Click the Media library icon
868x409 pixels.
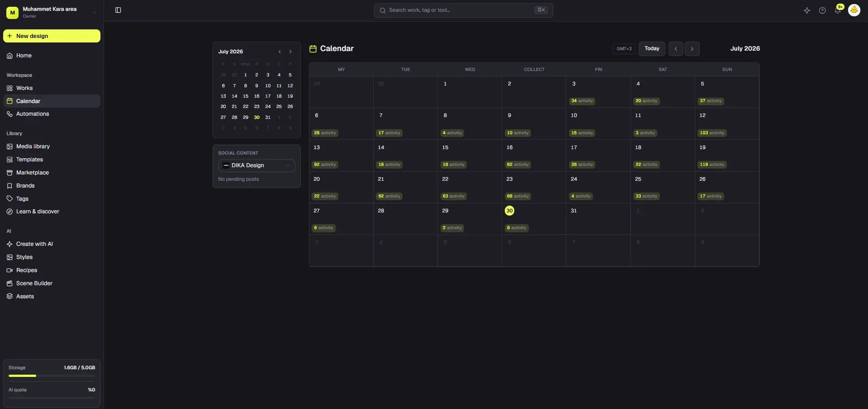click(x=9, y=146)
